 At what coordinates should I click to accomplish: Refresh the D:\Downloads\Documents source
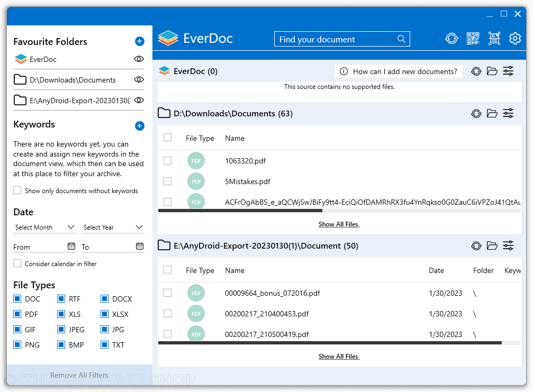476,113
